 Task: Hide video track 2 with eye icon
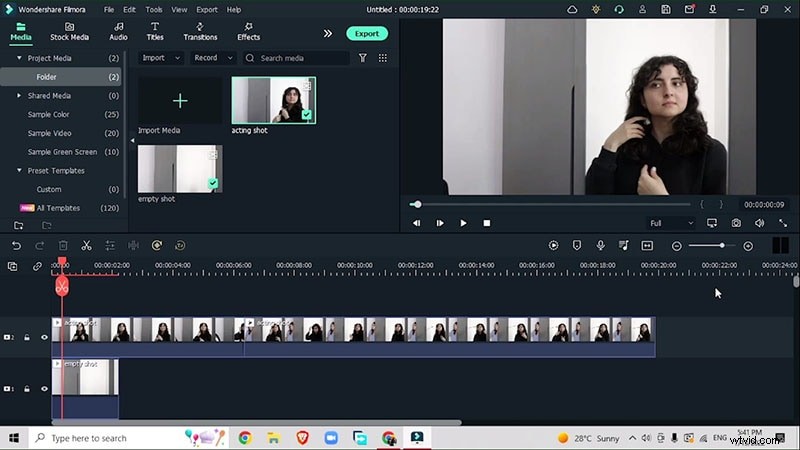coord(44,337)
